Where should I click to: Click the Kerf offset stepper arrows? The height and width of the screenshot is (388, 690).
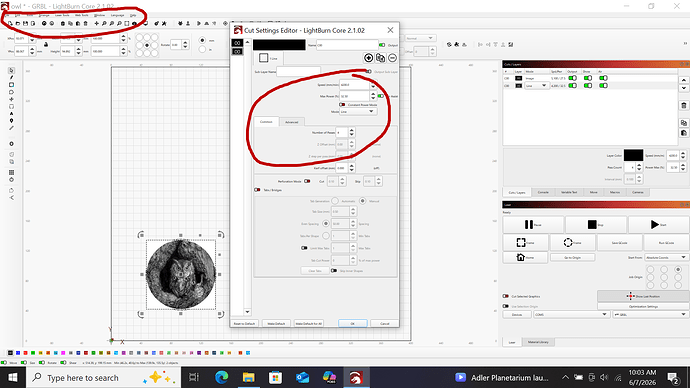pos(352,168)
